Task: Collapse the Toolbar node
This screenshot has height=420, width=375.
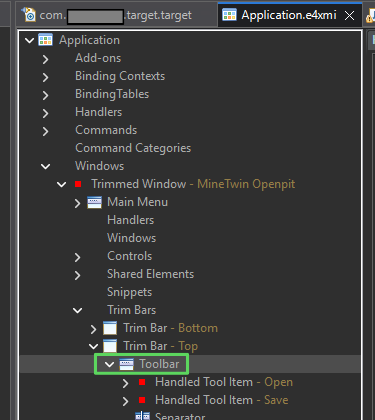Action: [x=109, y=364]
